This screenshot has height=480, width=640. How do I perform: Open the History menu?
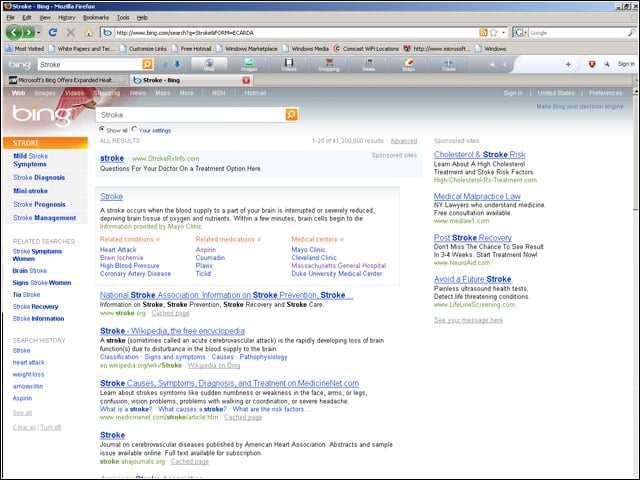click(67, 18)
